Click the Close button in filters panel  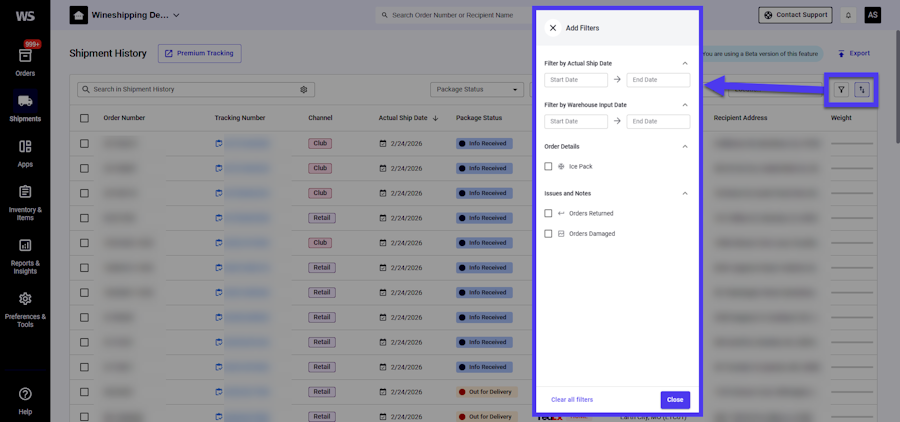675,400
